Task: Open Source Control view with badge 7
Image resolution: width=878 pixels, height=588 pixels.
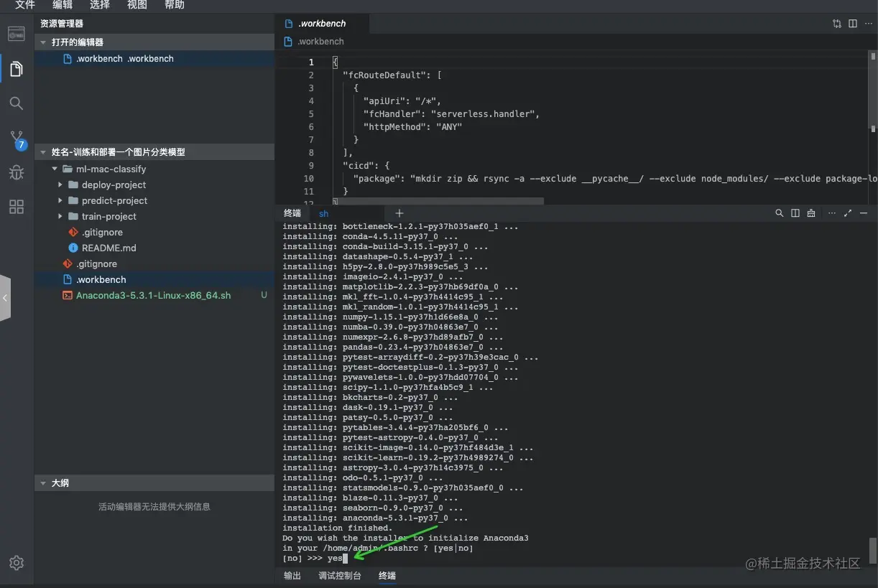Action: [x=17, y=139]
